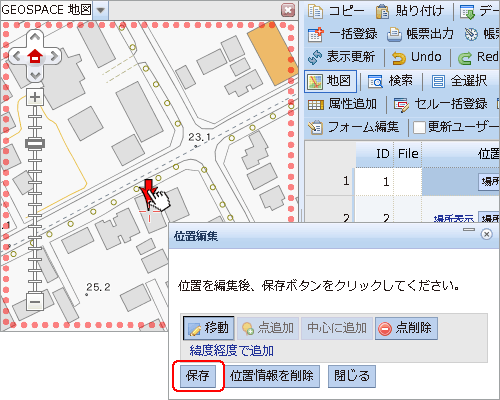This screenshot has height=400, width=500.
Task: Pan the map right with arrow
Action: coord(54,56)
